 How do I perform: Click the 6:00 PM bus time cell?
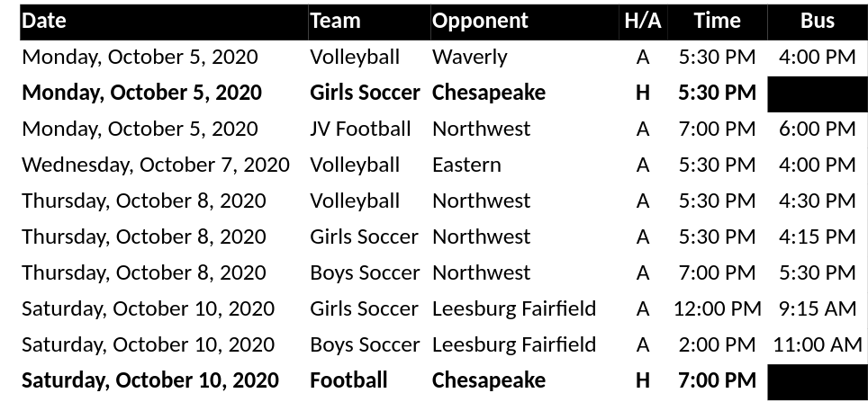(x=817, y=129)
